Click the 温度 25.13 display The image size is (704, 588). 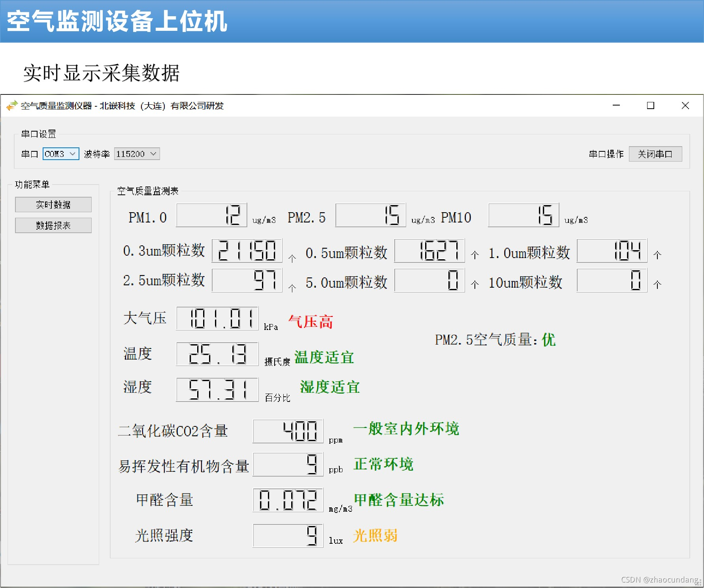pyautogui.click(x=217, y=354)
